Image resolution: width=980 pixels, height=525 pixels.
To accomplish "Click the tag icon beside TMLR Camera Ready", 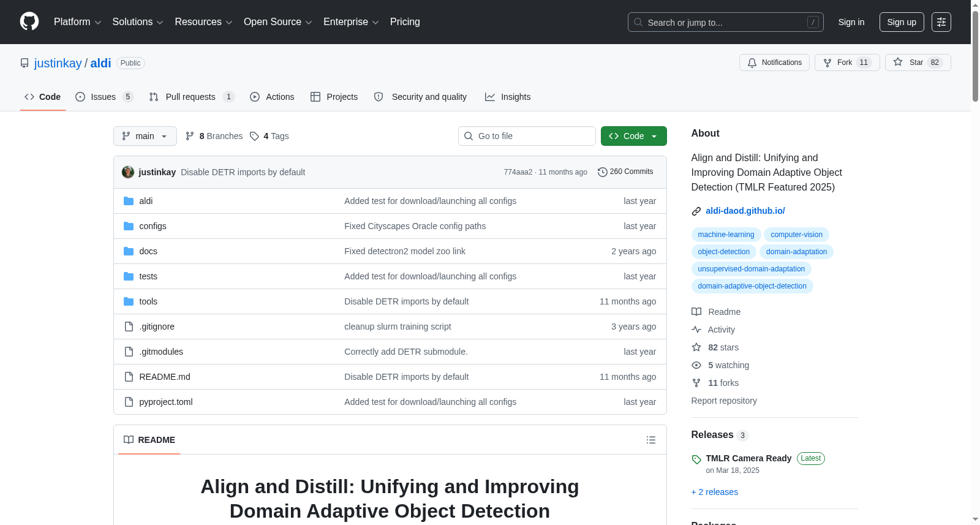I will [x=696, y=459].
